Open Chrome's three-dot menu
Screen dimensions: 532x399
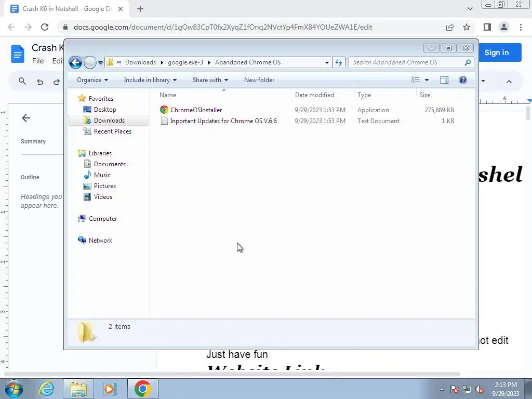coord(521,27)
